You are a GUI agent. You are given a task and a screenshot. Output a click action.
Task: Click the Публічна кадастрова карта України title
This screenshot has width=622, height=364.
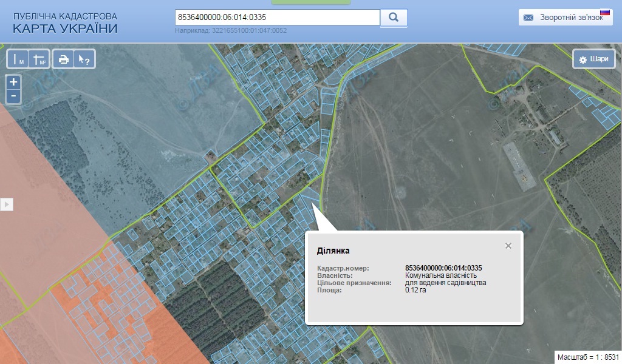tap(66, 23)
